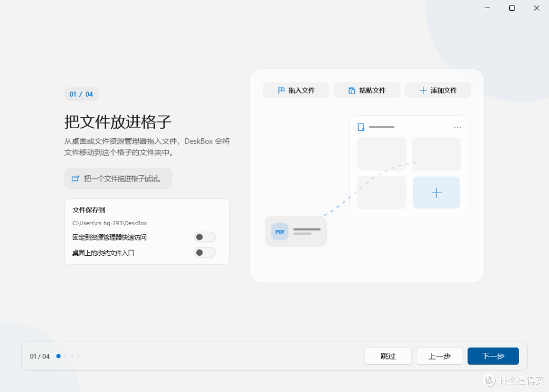Viewport: 549px width, 392px height.
Task: Click the flag icon beside 拖入文件
Action: click(281, 91)
